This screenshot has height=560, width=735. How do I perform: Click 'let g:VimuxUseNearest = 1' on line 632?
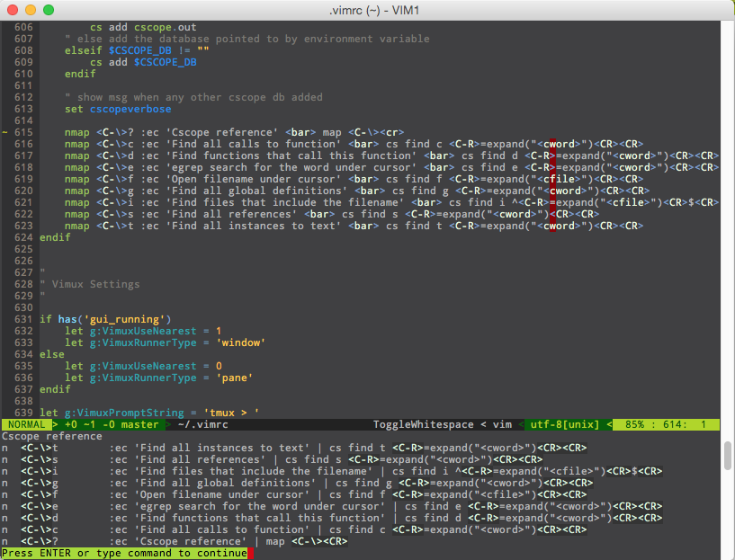tap(143, 331)
